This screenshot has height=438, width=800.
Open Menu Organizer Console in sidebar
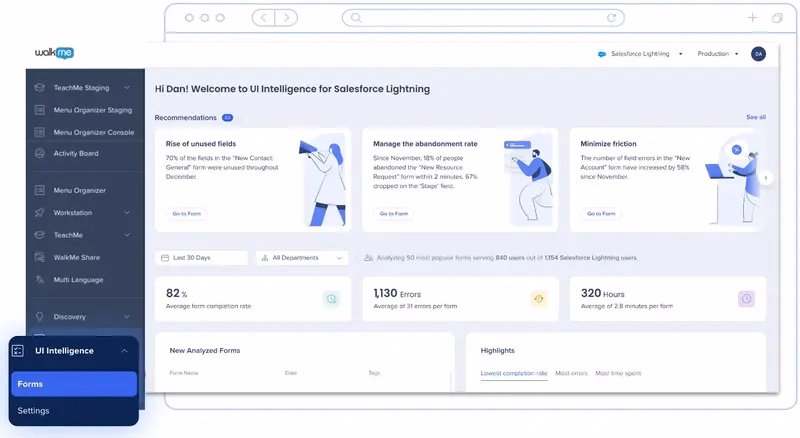[x=94, y=132]
